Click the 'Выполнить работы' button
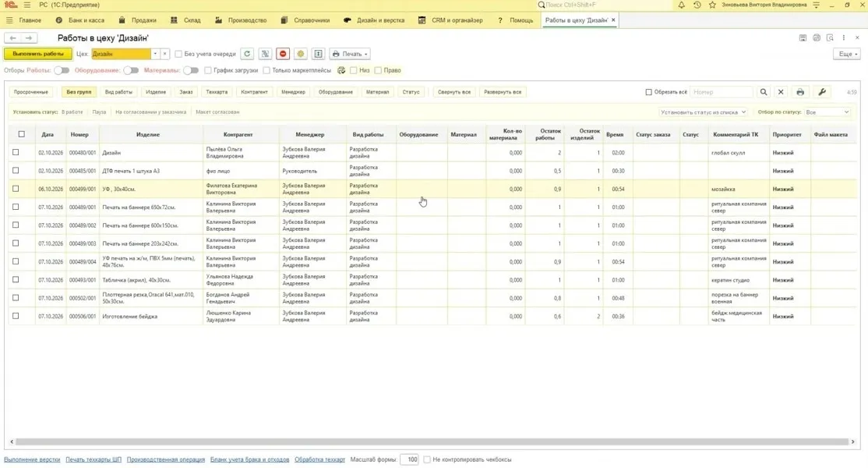The width and height of the screenshot is (868, 468). [38, 54]
